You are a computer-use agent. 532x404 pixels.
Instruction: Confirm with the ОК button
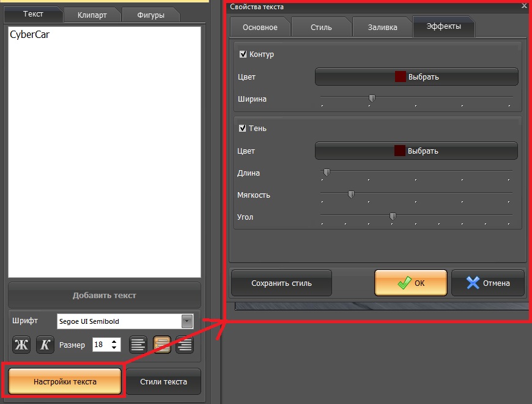[411, 283]
